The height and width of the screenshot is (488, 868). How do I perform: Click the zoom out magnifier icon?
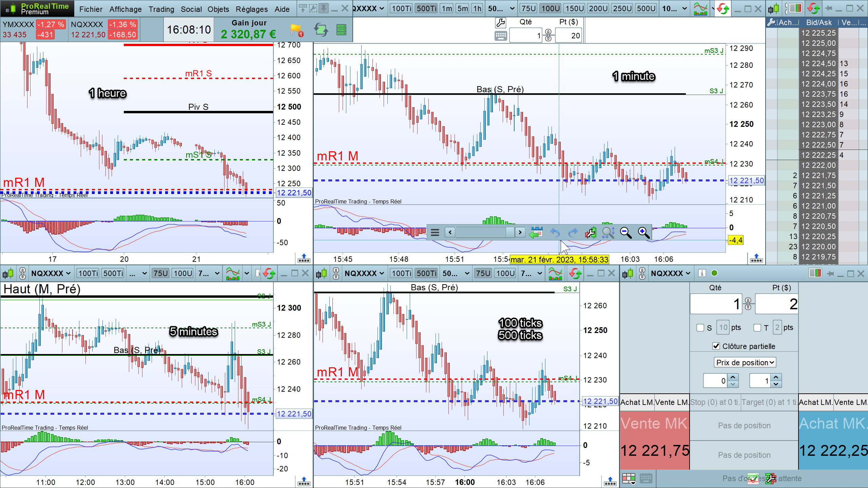coord(625,232)
